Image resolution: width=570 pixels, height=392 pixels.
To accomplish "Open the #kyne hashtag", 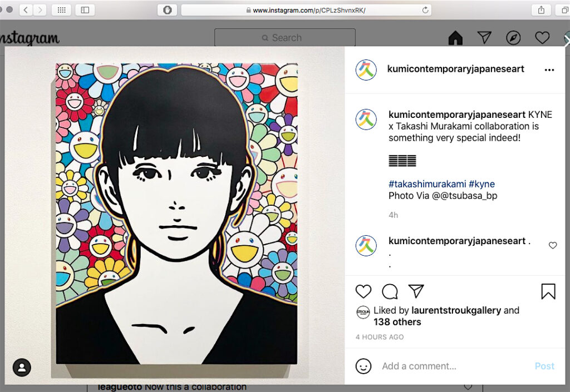I will 481,184.
